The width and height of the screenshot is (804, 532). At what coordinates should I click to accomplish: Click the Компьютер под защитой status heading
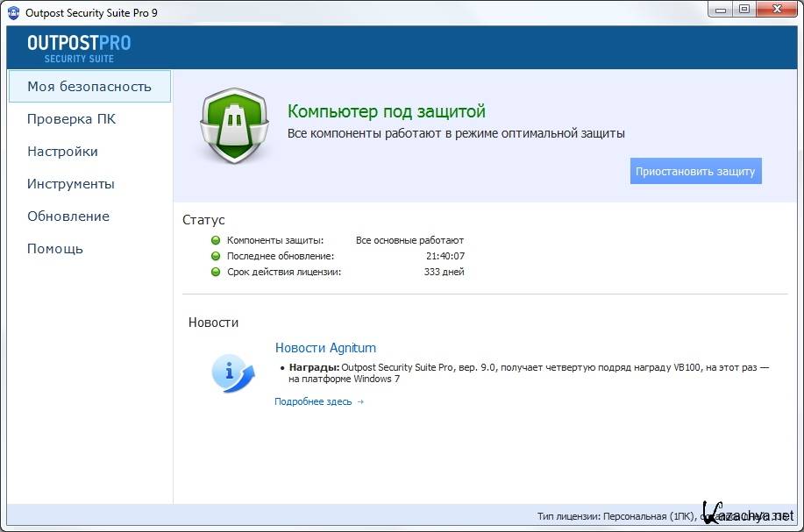386,111
